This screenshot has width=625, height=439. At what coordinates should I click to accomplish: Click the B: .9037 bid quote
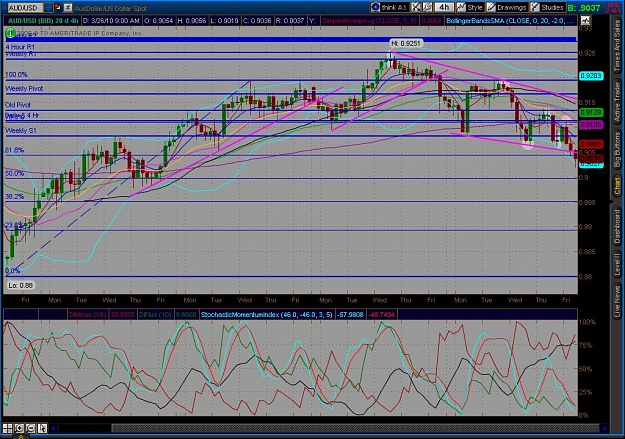(x=584, y=8)
